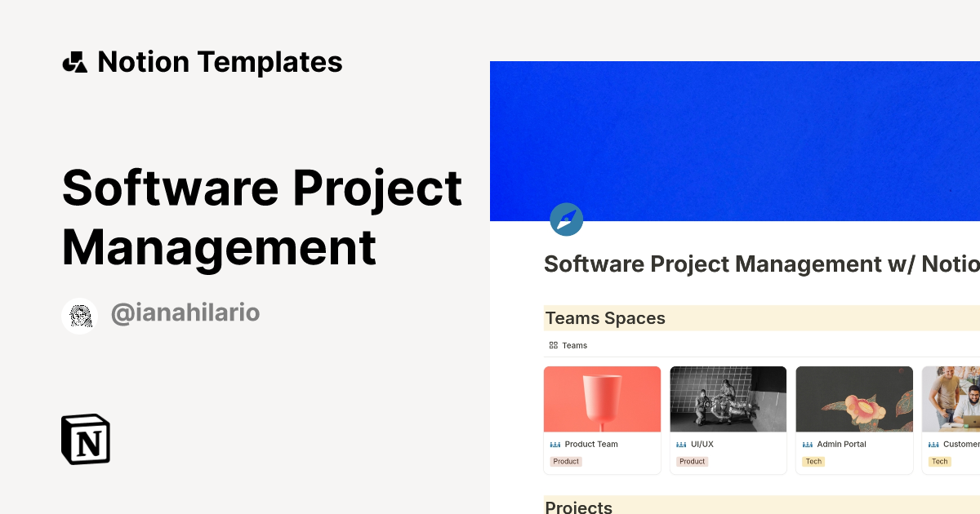Click the blue compass page icon
This screenshot has height=514, width=980.
[566, 219]
